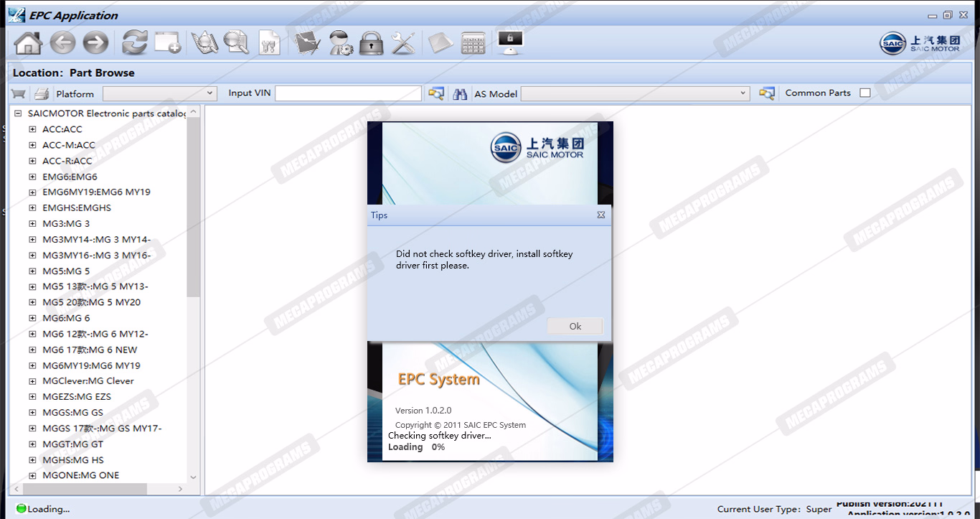Select MG3MY14-:MG 3 MY14- item

pos(96,239)
